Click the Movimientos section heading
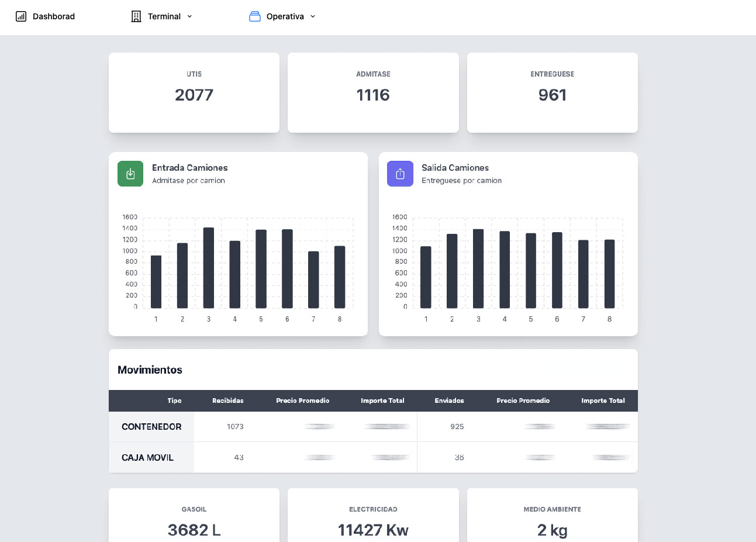The width and height of the screenshot is (756, 542). point(150,370)
